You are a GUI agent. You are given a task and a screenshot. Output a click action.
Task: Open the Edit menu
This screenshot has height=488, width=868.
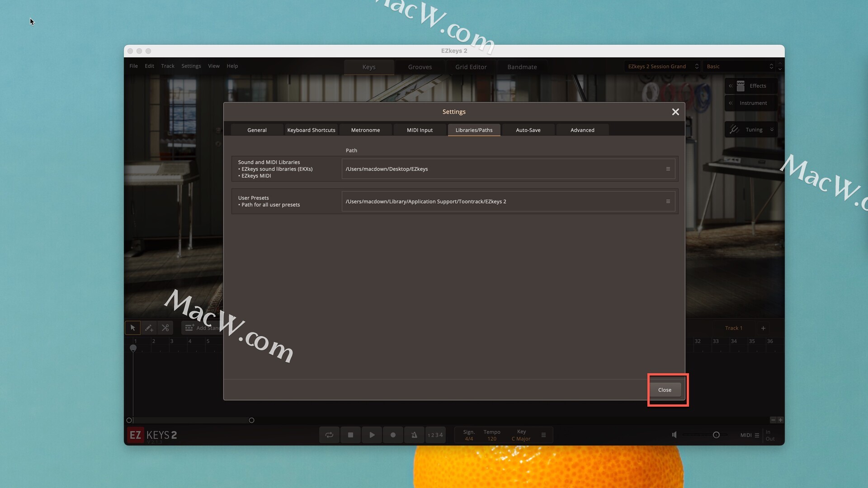coord(149,66)
